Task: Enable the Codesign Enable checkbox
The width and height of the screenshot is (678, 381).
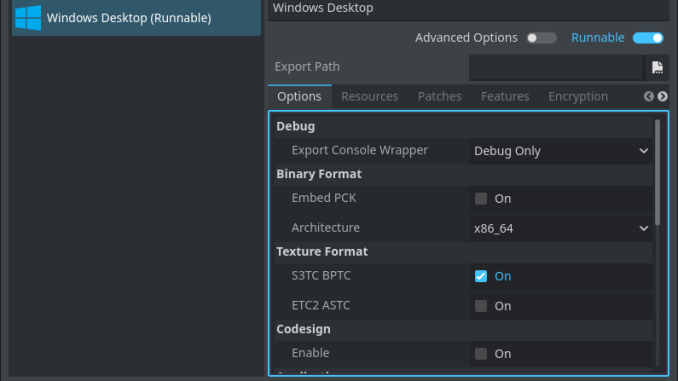Action: pos(481,353)
